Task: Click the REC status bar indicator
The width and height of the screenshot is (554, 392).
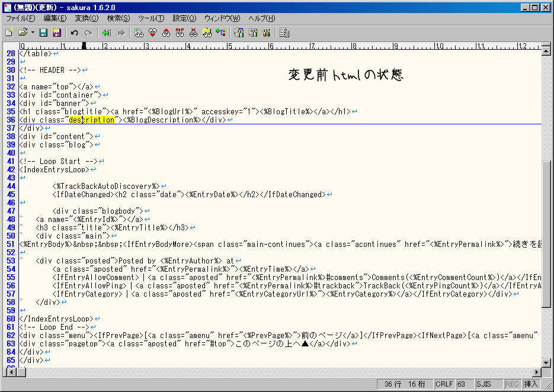Action: (x=512, y=384)
